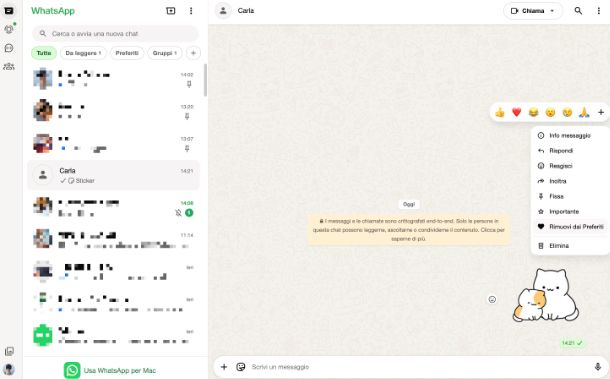Open the chat timestamped 14:02

[113, 79]
